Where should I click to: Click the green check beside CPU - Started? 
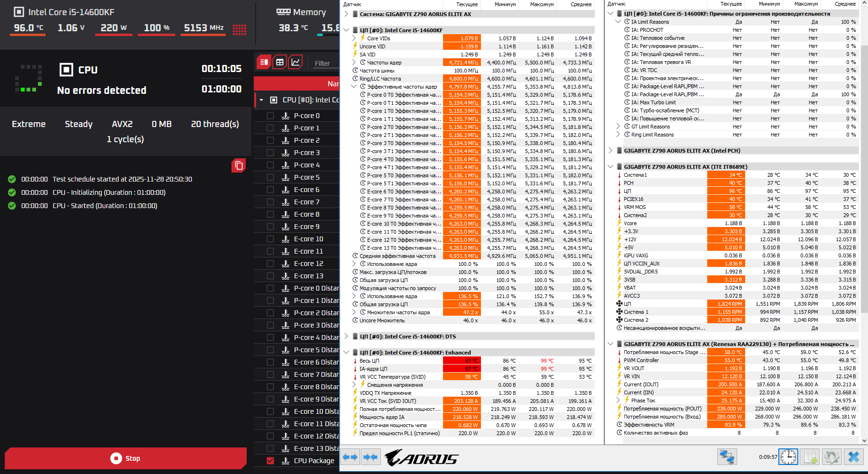(12, 206)
